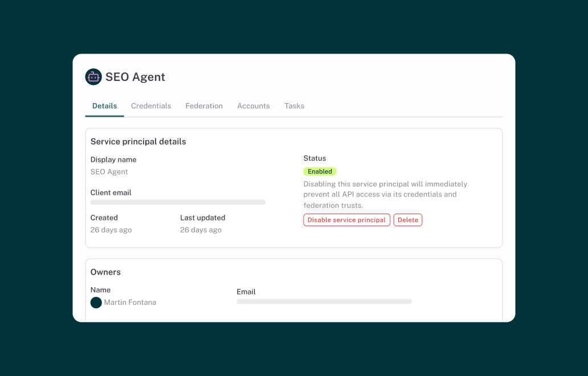Click the redacted owner Email value
This screenshot has height=376, width=588.
coord(324,301)
